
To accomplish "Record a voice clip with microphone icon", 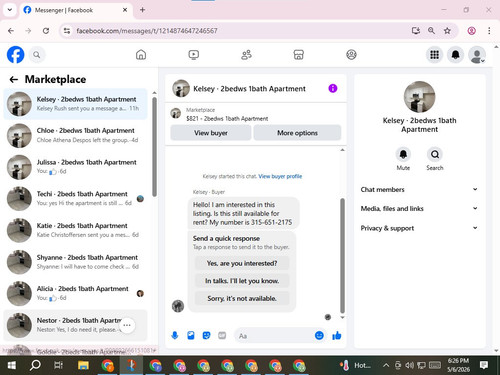I will pos(175,335).
